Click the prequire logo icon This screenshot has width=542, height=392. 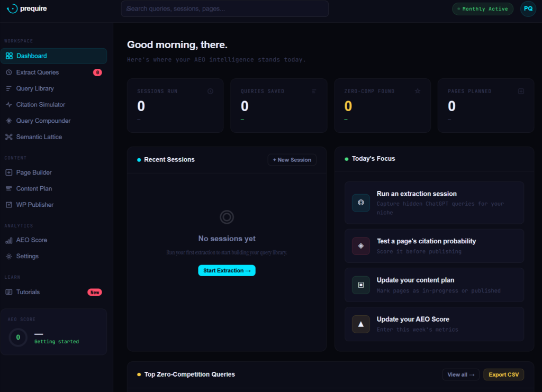12,8
